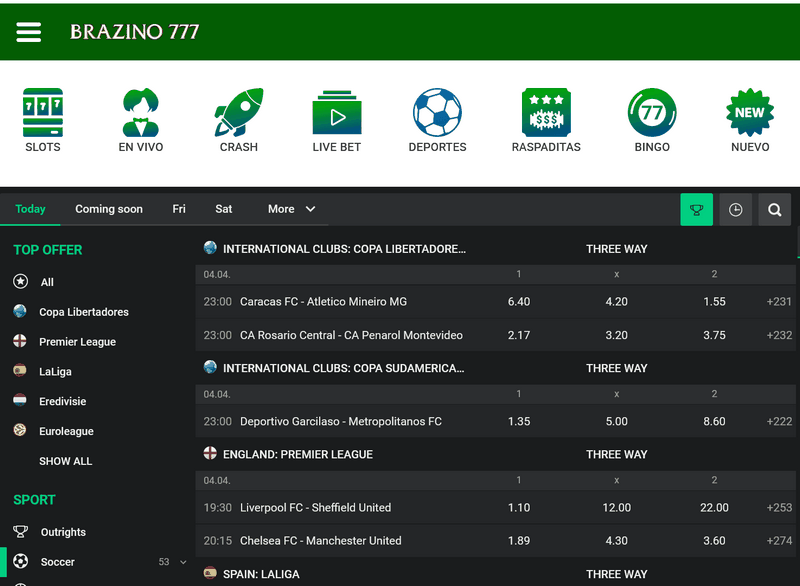Open the Crash games rocket icon
The image size is (800, 586).
click(x=238, y=113)
